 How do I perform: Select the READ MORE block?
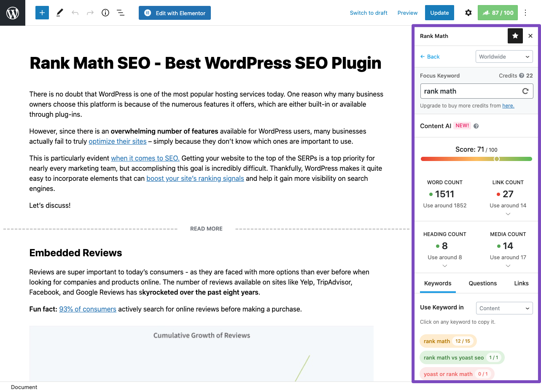206,229
